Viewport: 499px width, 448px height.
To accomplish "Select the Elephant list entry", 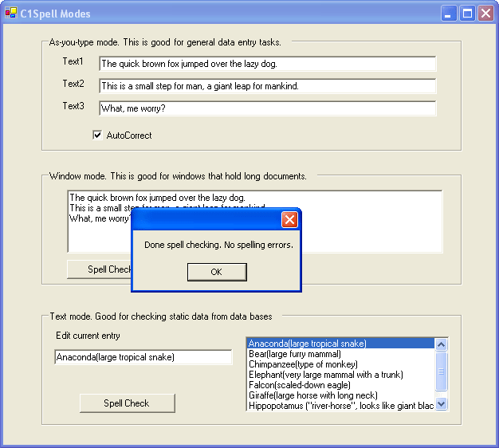I will [340, 375].
